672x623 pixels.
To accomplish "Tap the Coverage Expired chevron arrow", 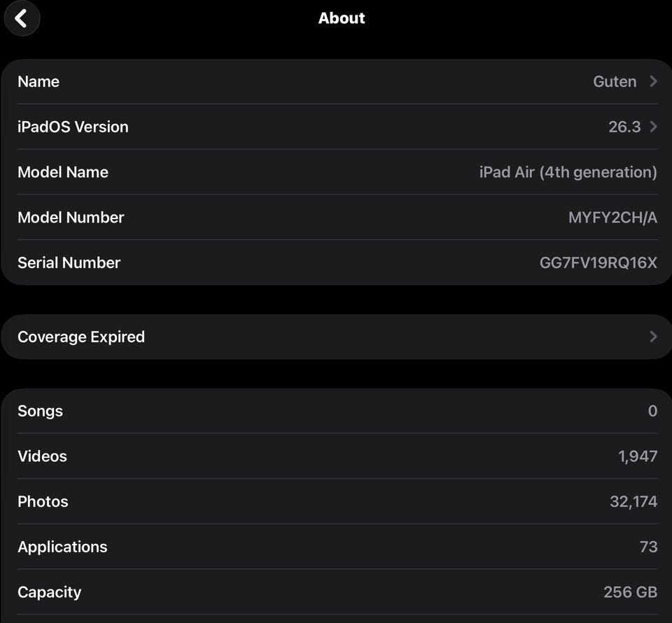I will pyautogui.click(x=653, y=337).
